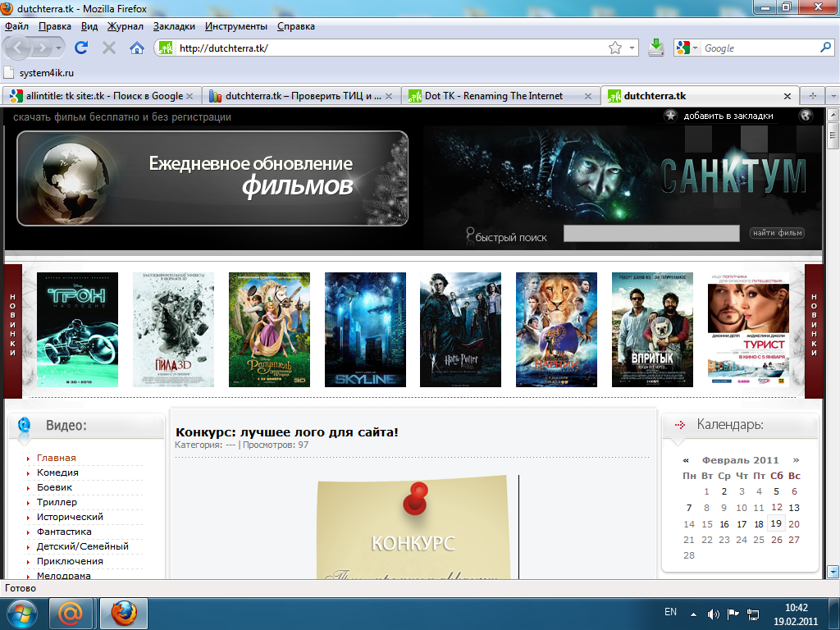Bookmark this page with the star icon
840x630 pixels.
tap(615, 48)
